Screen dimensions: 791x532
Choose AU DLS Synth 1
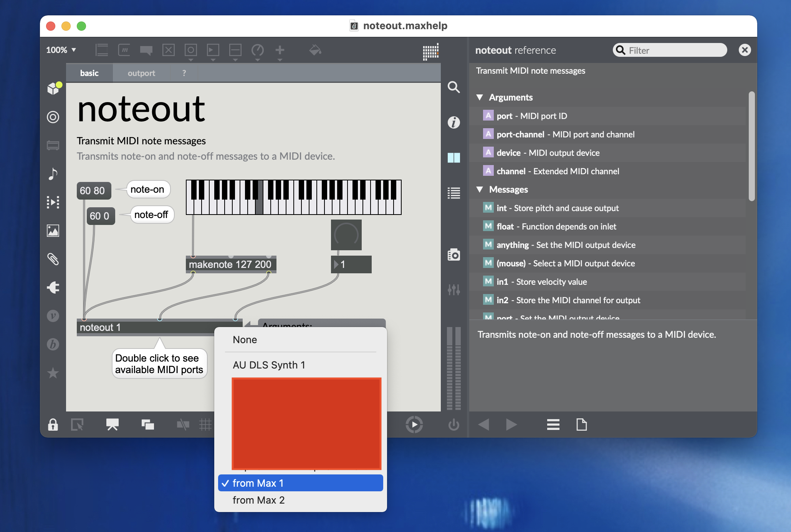(269, 365)
